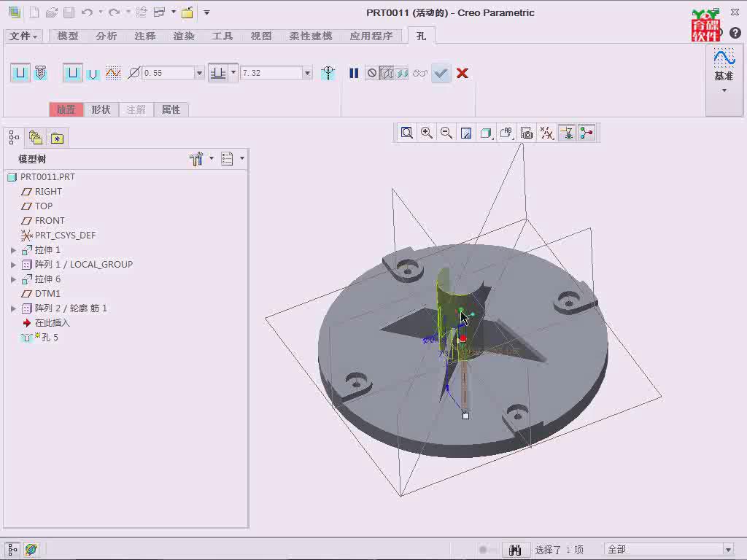Click the zoom in magnifier icon
The width and height of the screenshot is (747, 560).
click(x=427, y=133)
